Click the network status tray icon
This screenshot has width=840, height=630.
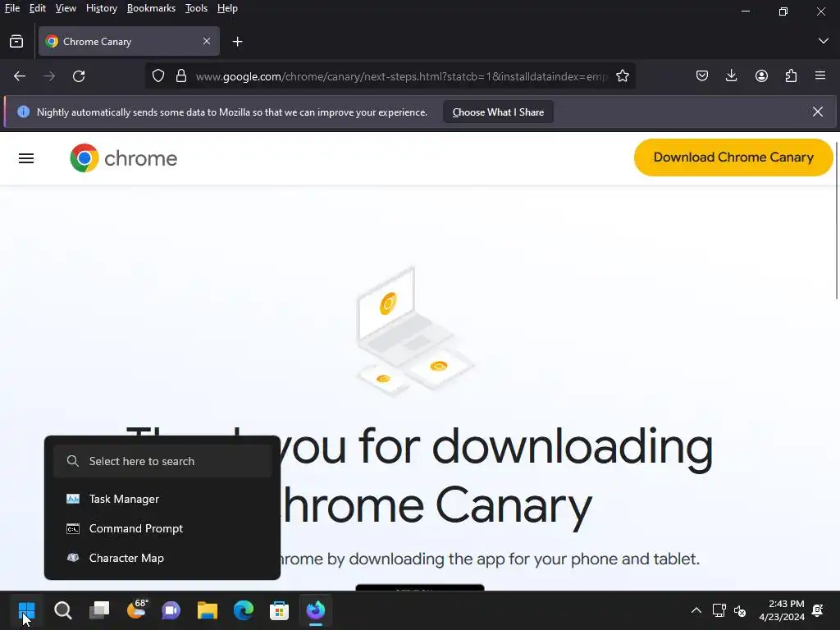coord(719,610)
